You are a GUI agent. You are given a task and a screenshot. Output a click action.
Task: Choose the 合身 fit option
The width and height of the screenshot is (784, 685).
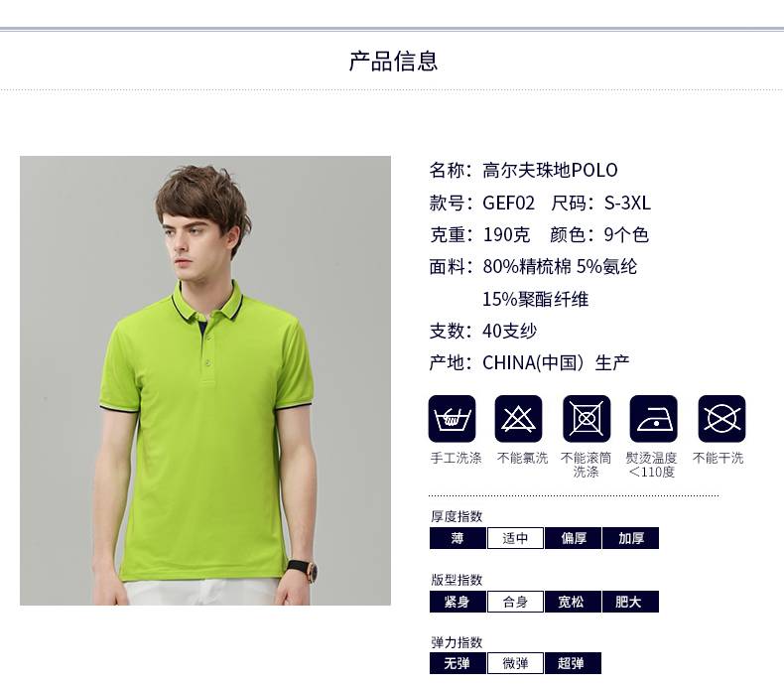515,602
